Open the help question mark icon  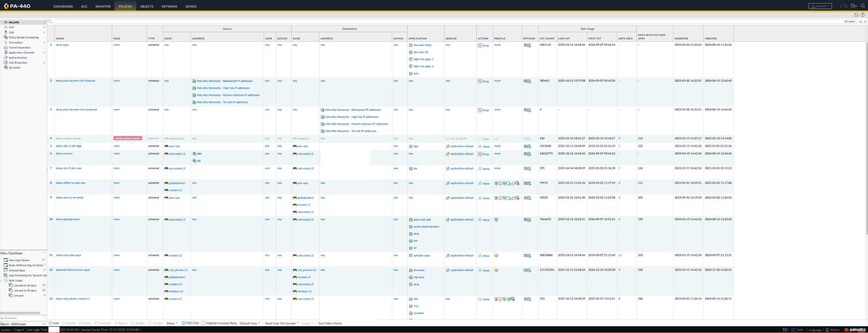pyautogui.click(x=863, y=15)
